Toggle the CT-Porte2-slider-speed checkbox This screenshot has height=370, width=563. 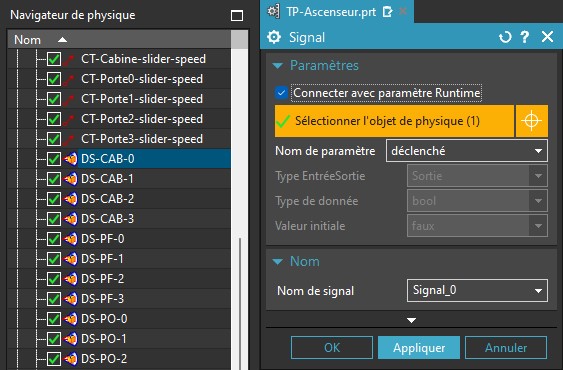click(x=54, y=119)
